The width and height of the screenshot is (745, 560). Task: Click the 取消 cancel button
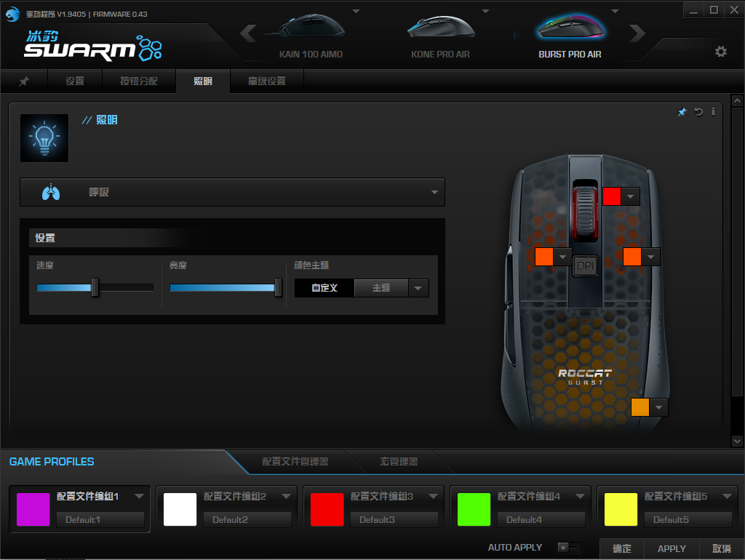click(722, 548)
